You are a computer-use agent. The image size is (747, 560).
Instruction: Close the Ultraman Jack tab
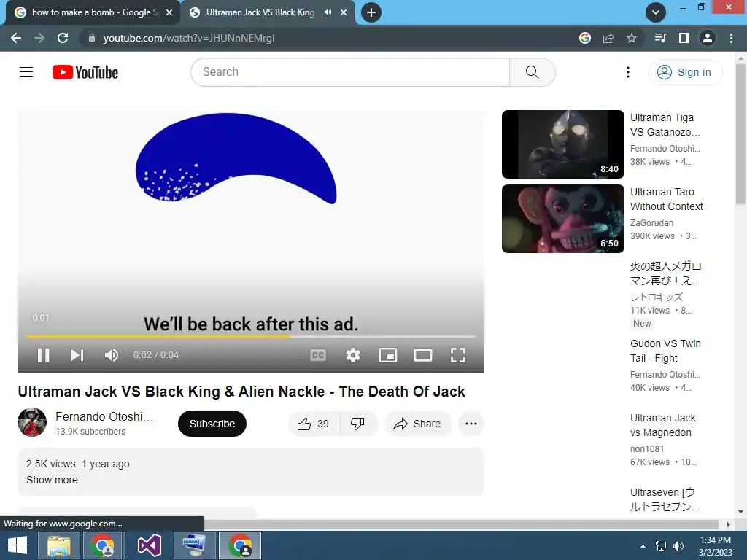344,12
